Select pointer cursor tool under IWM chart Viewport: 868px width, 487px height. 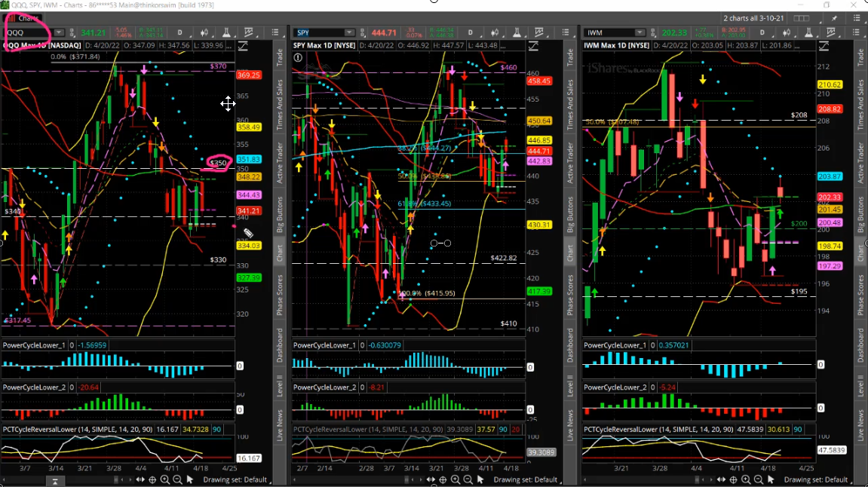[771, 479]
